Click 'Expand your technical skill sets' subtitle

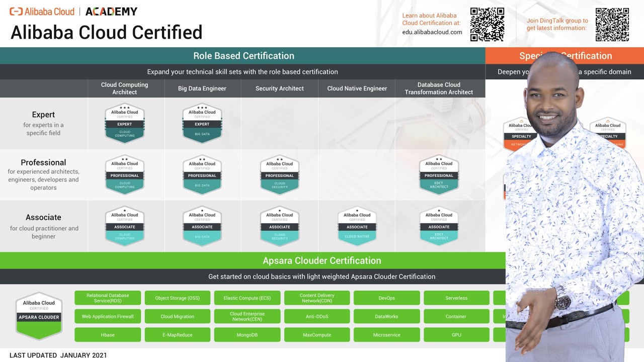pyautogui.click(x=243, y=72)
